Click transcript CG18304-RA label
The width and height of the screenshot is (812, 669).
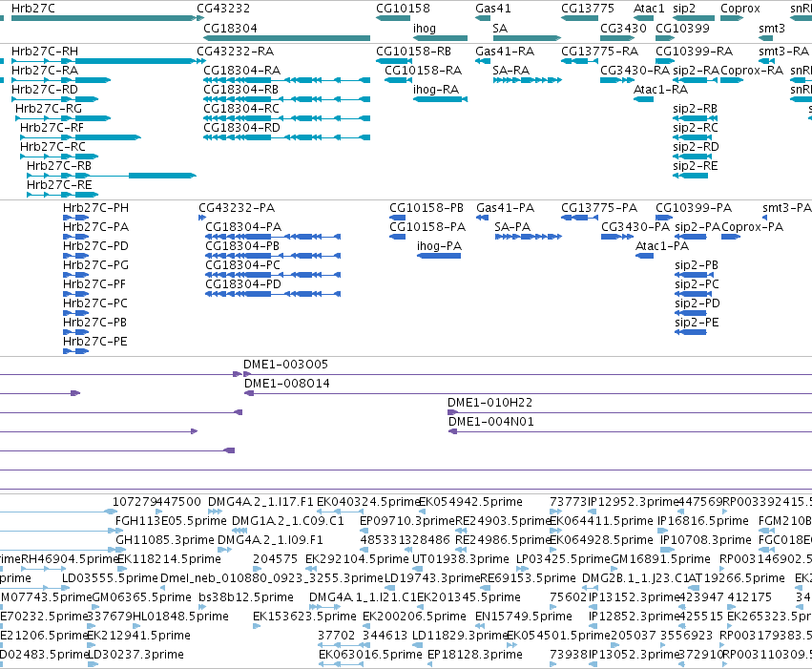[x=241, y=70]
